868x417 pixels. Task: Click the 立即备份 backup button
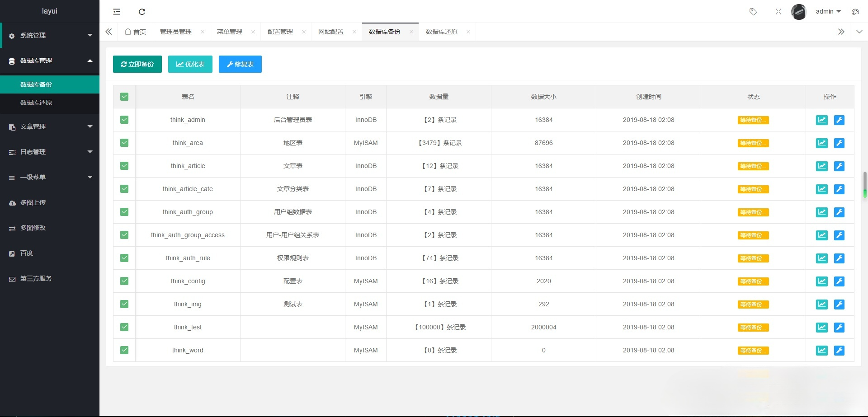tap(137, 64)
